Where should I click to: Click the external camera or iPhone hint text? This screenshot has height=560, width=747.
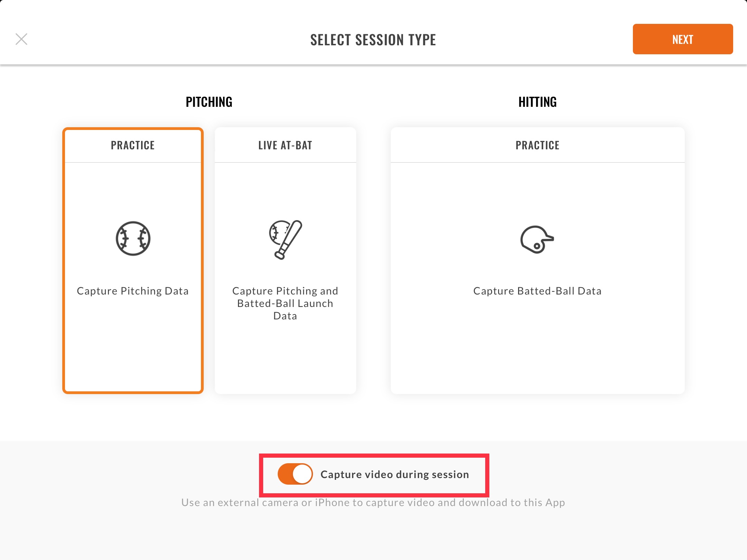pyautogui.click(x=373, y=503)
